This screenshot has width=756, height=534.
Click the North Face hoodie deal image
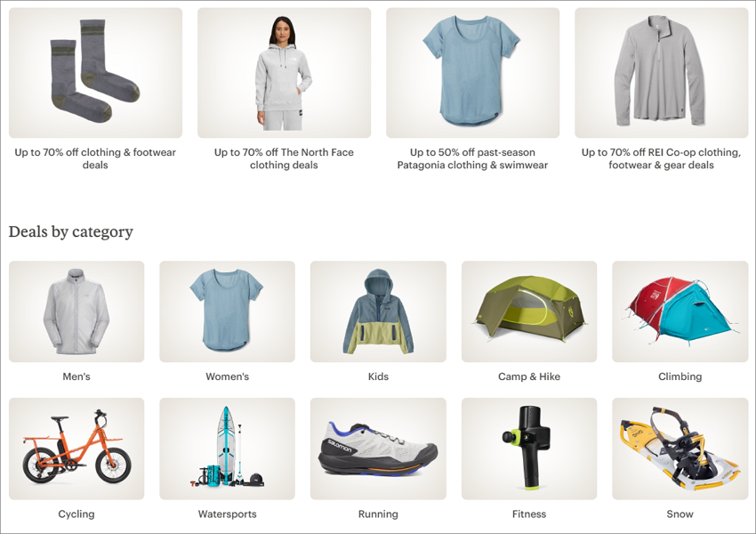(284, 73)
